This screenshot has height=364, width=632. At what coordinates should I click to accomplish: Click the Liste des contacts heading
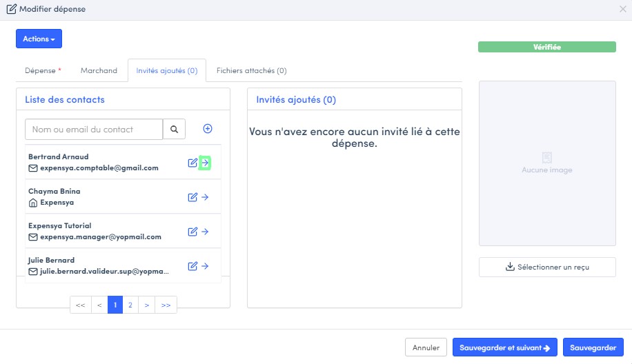[65, 99]
